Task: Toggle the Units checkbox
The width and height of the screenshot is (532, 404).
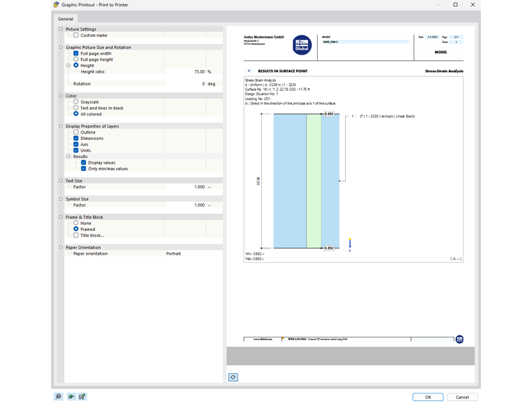Action: 76,150
